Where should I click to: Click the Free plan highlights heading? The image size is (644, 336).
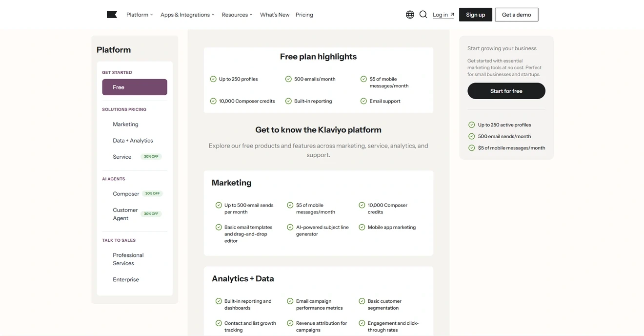[318, 57]
